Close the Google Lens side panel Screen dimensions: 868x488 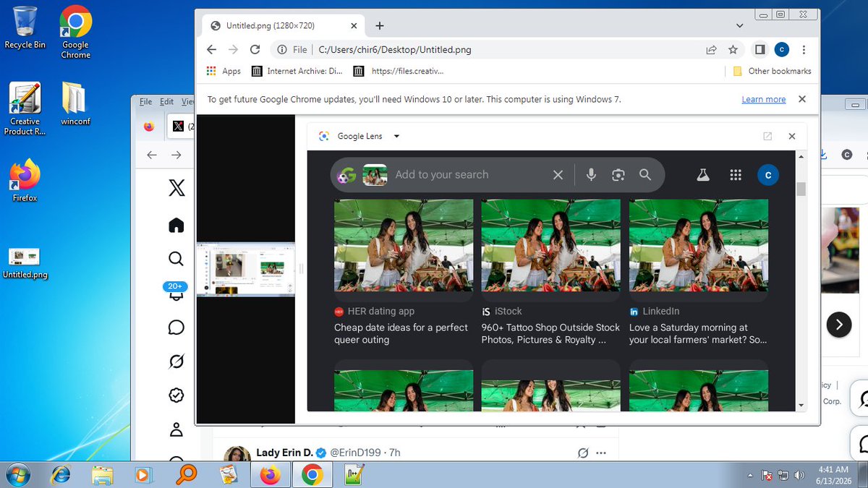pos(792,136)
